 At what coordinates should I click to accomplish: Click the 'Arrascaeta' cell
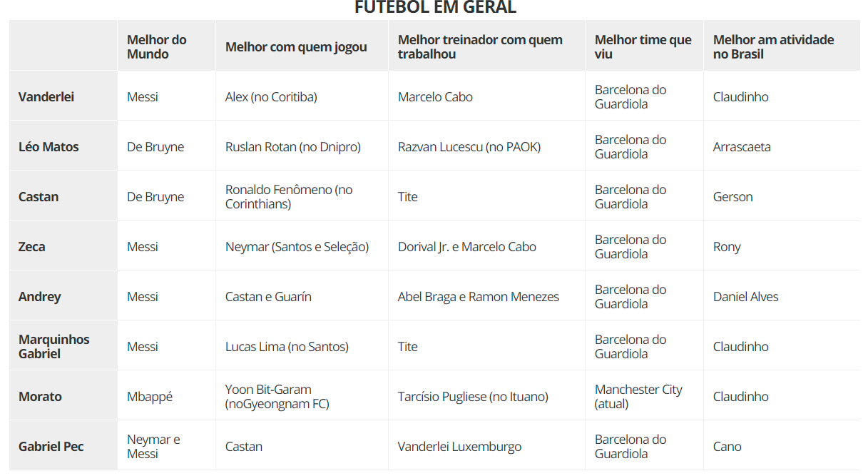[742, 147]
